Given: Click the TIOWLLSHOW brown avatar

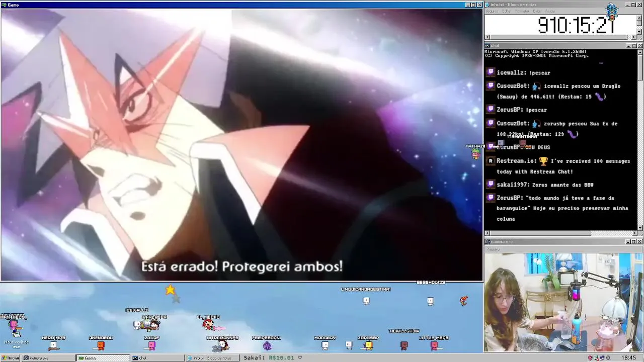Looking at the screenshot, I should pos(404,345).
